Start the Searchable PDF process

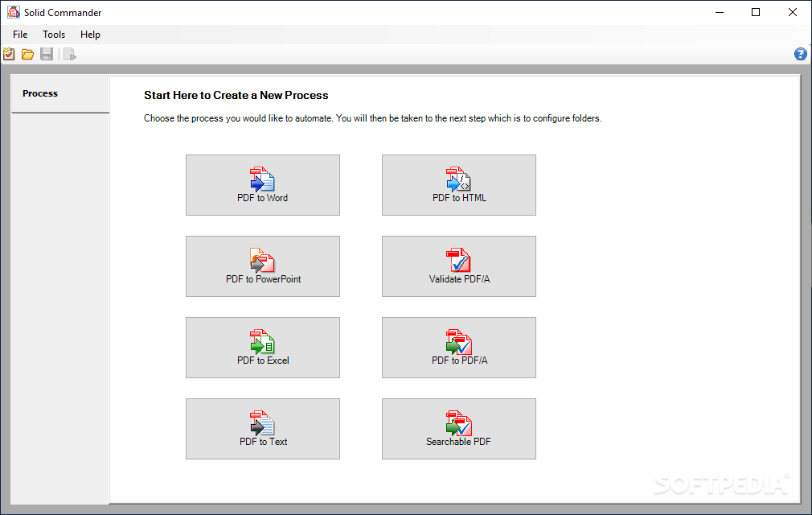(459, 429)
